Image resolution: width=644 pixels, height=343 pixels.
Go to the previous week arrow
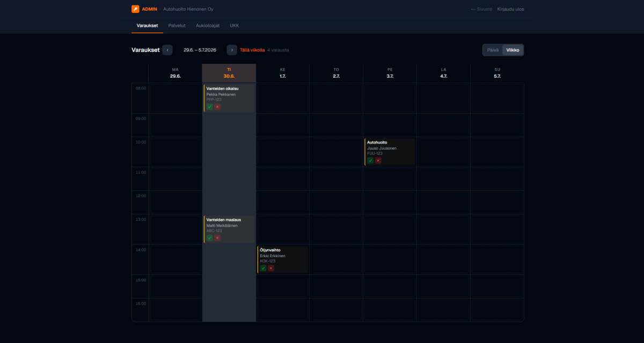coord(167,50)
